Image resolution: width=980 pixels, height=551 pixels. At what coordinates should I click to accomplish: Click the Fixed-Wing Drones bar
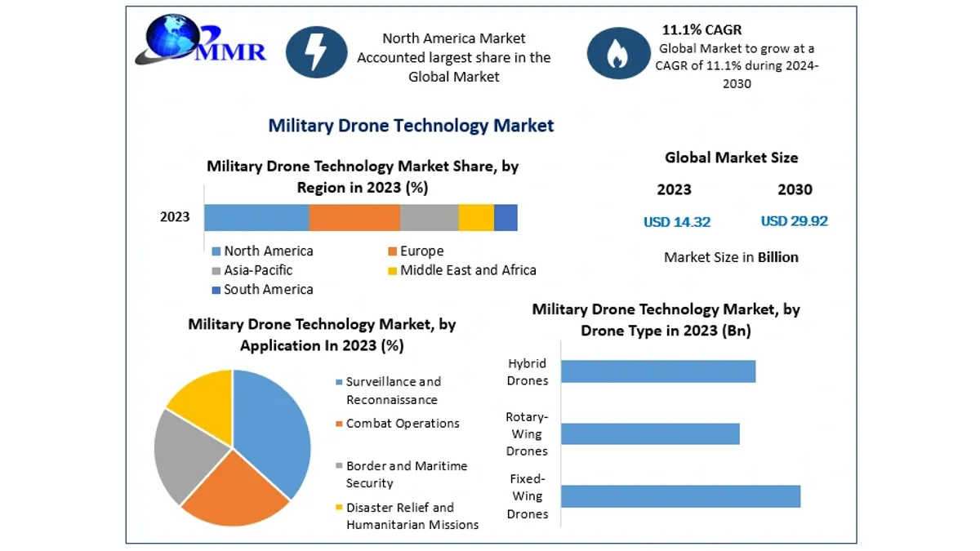(680, 496)
